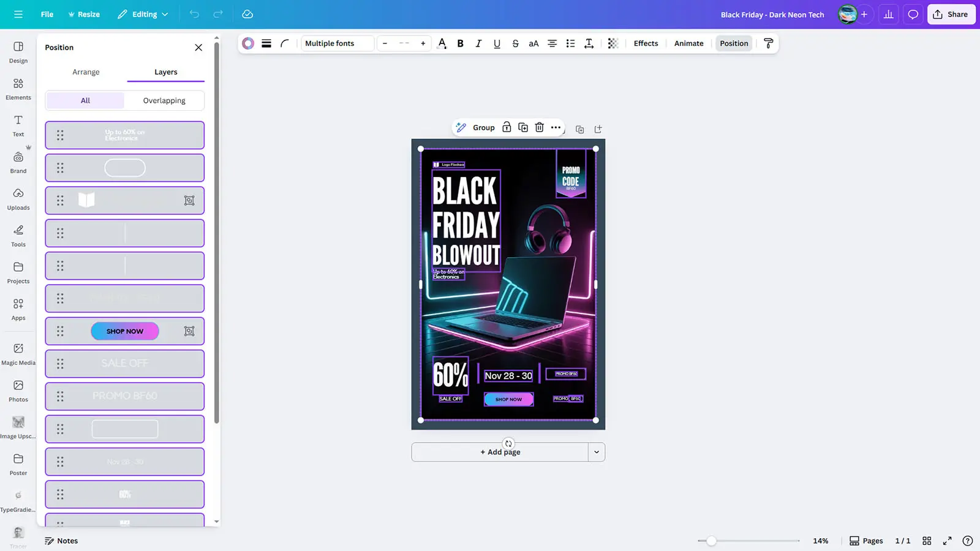Open the Uploads sidebar panel

[18, 199]
